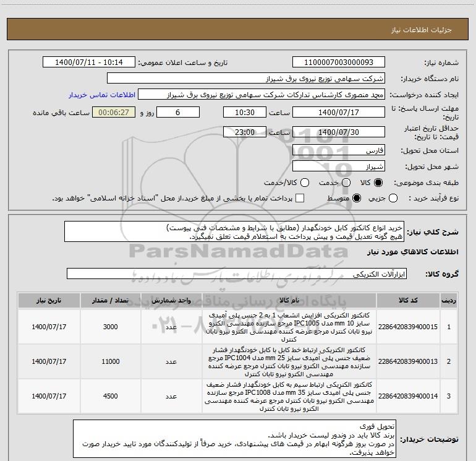Click the شماره نیاز field 1100007003000093
Image resolution: width=476 pixels, height=461 pixels.
point(339,62)
